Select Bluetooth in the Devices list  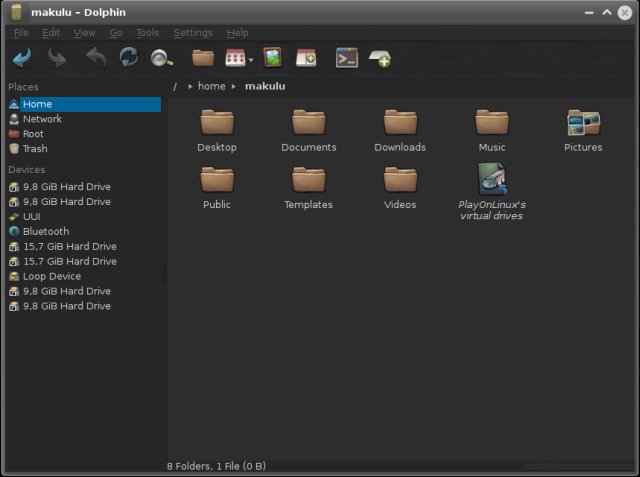click(46, 231)
